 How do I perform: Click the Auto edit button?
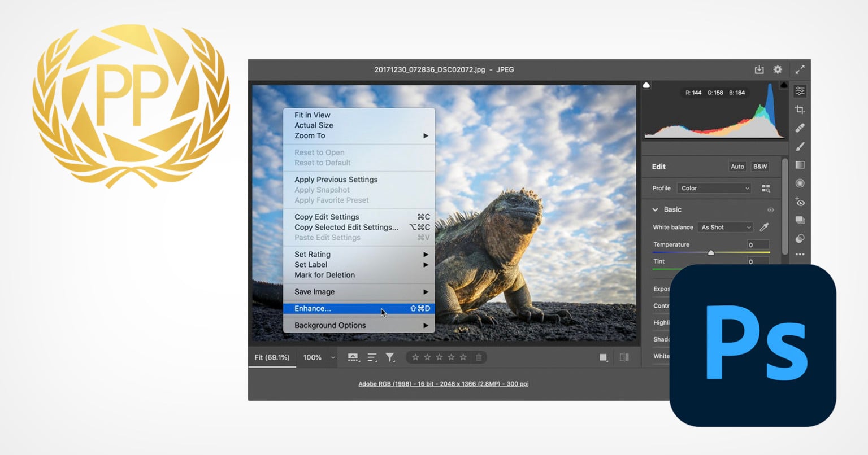737,167
